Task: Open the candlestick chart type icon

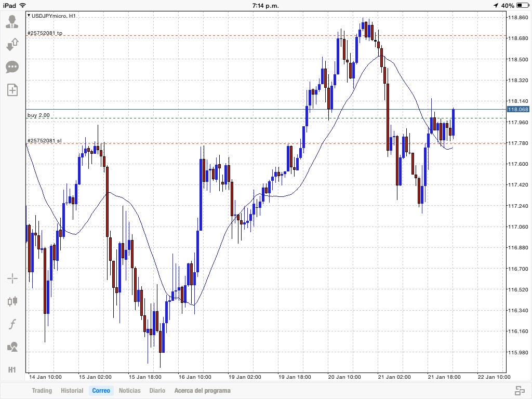Action: [x=12, y=301]
